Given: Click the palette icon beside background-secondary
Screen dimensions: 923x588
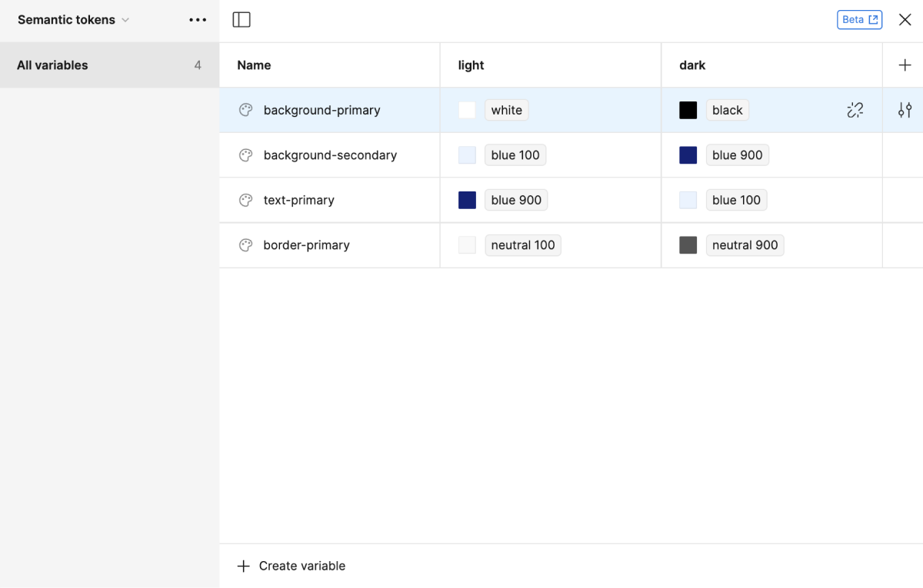Looking at the screenshot, I should tap(246, 155).
